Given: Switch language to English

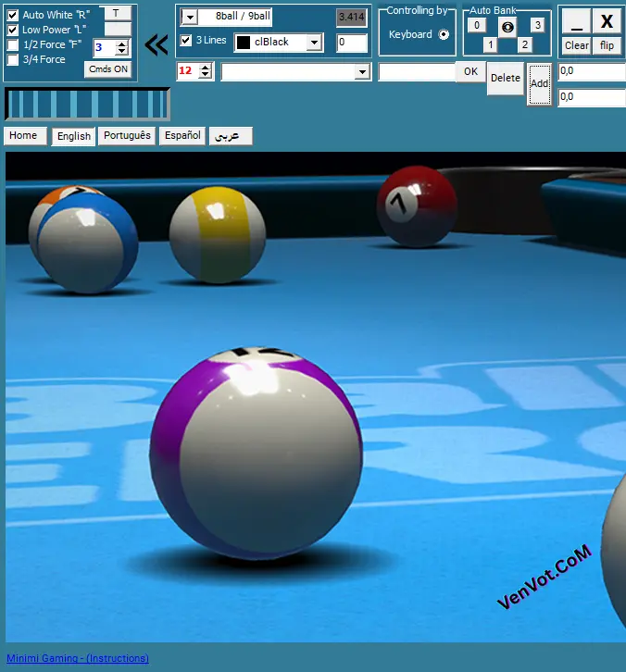Looking at the screenshot, I should pyautogui.click(x=73, y=137).
